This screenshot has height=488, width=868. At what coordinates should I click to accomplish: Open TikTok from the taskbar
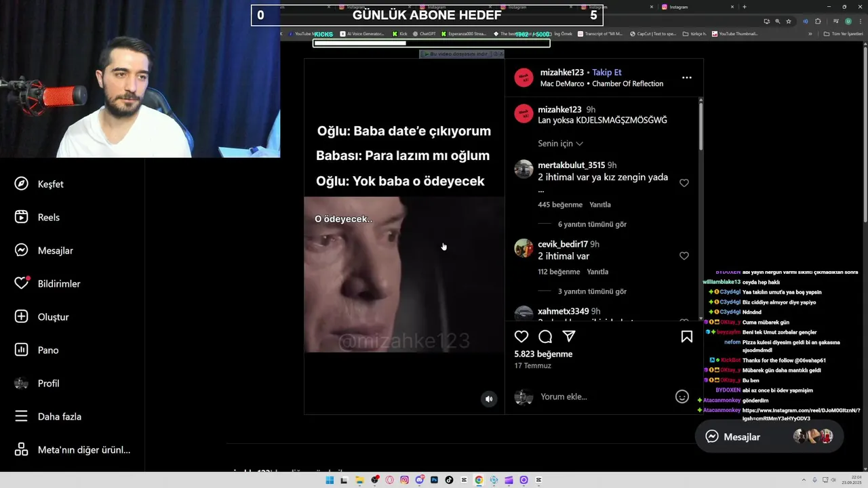[x=449, y=480]
